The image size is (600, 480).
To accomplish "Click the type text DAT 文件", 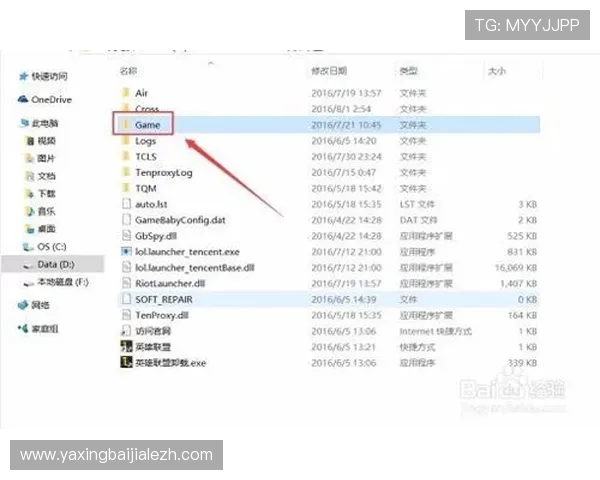I will [418, 220].
